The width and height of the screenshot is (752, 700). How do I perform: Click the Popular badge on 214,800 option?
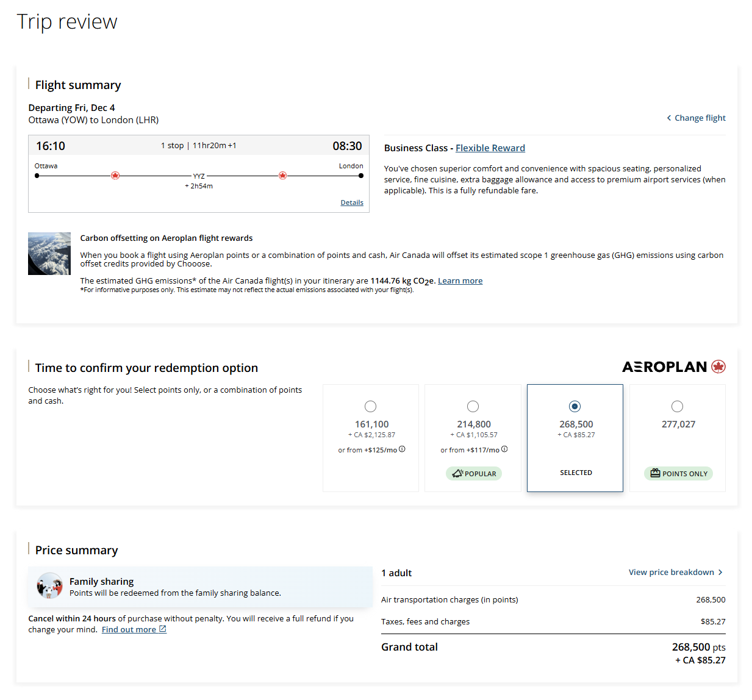click(474, 474)
